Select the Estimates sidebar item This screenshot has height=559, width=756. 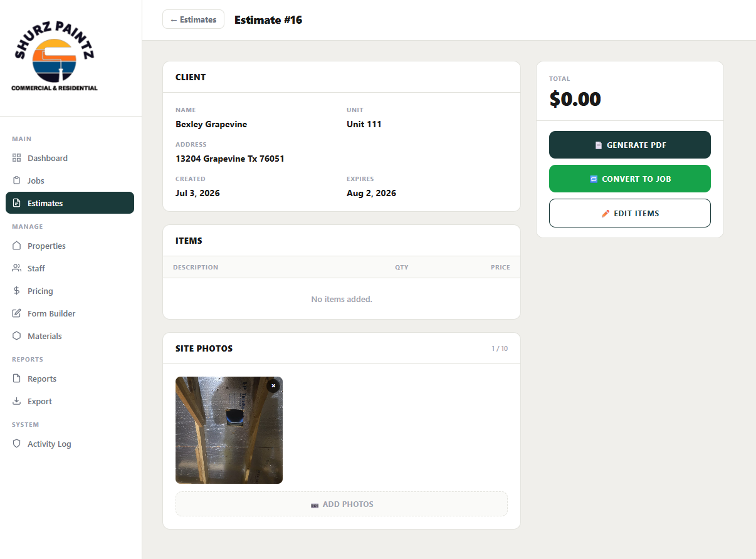pyautogui.click(x=70, y=203)
